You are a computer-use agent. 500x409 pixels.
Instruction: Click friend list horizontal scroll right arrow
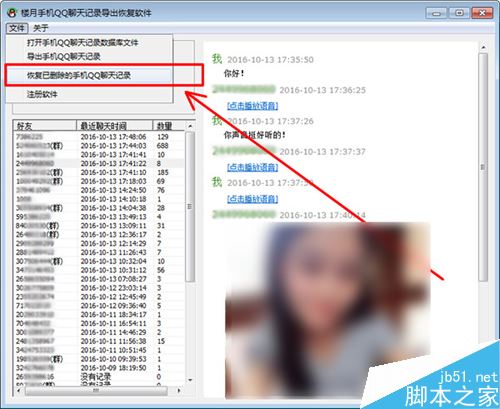pos(179,391)
